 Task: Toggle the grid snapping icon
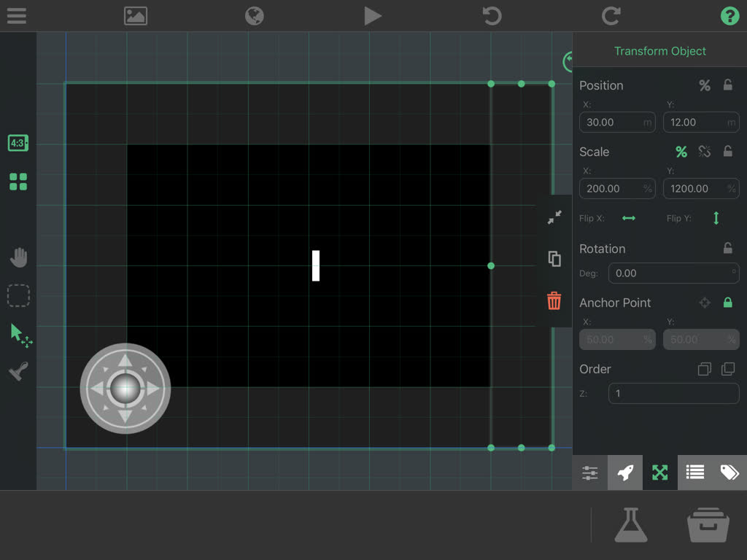pyautogui.click(x=18, y=182)
